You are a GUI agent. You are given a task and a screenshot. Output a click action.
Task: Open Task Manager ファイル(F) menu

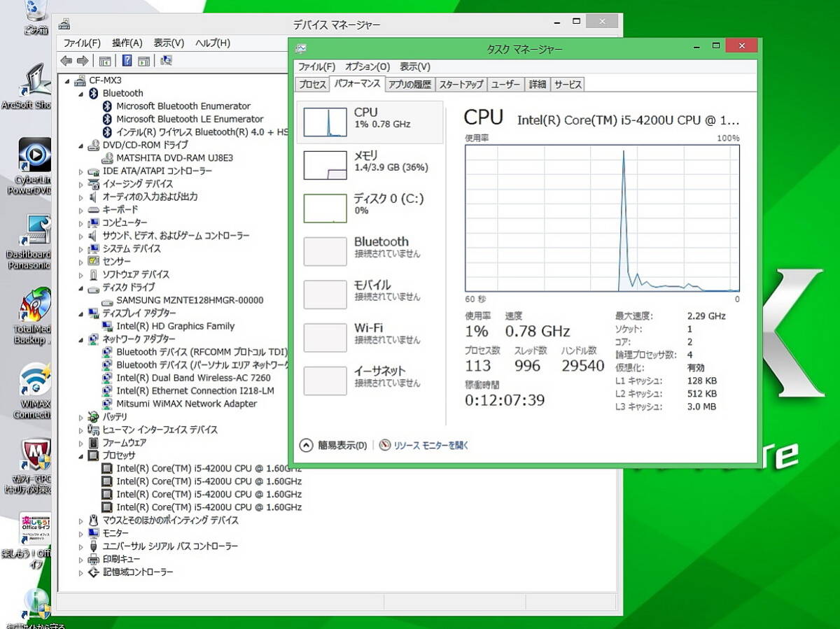316,67
